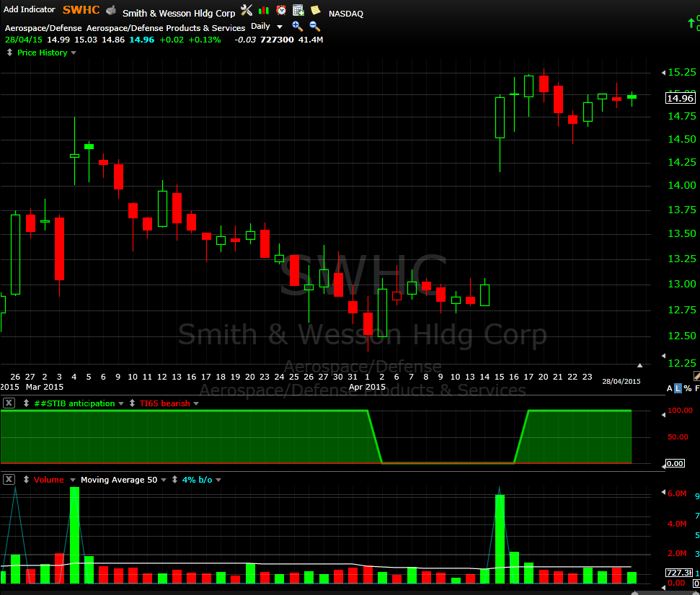Select percent scale '%' option
This screenshot has width=700, height=595.
(688, 388)
